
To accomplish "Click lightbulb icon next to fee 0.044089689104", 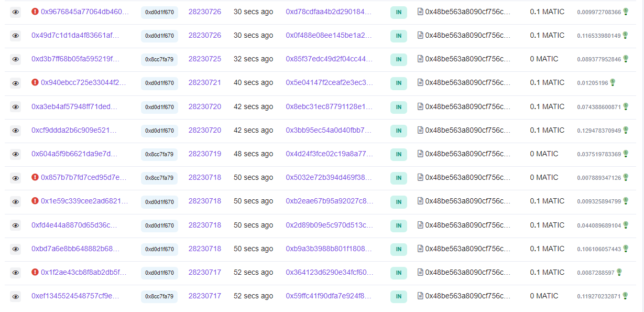I will coord(626,225).
